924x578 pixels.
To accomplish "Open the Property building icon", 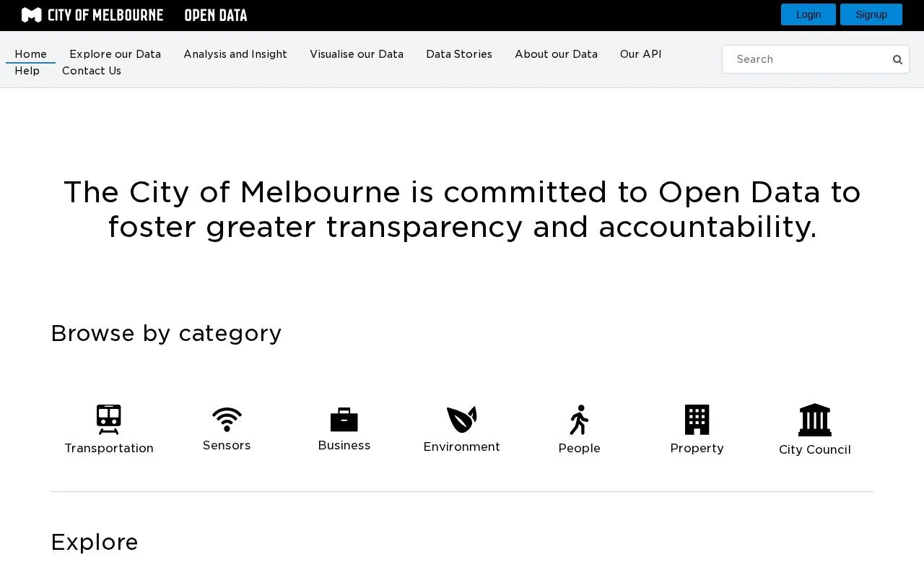I will point(697,419).
